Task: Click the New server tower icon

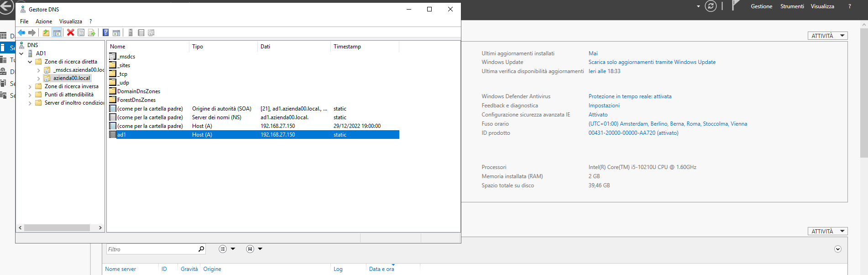Action: pyautogui.click(x=131, y=32)
